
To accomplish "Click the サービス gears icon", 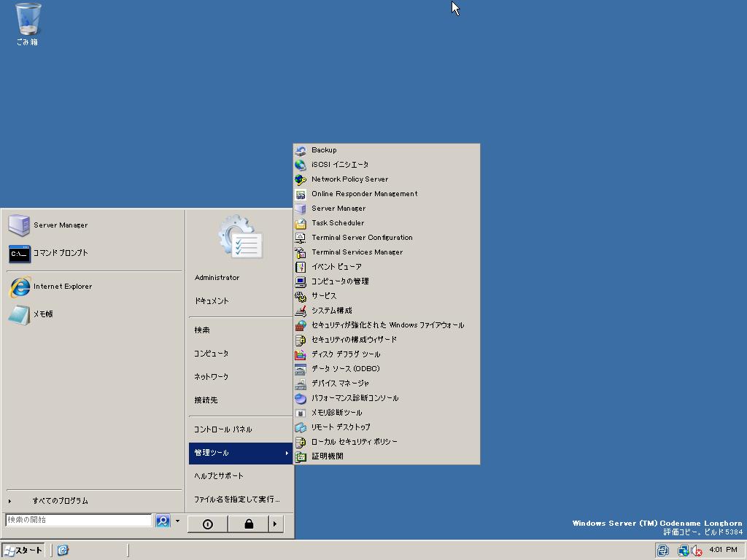I will (x=300, y=296).
